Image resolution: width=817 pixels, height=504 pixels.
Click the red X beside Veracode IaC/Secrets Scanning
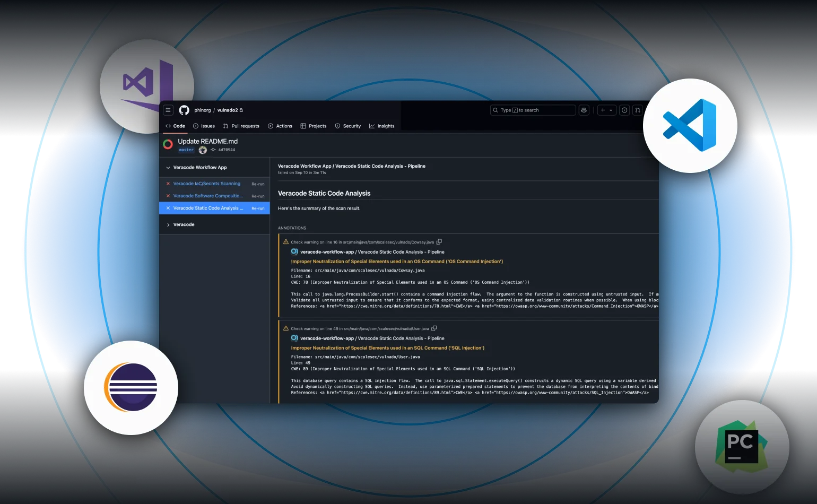tap(168, 184)
